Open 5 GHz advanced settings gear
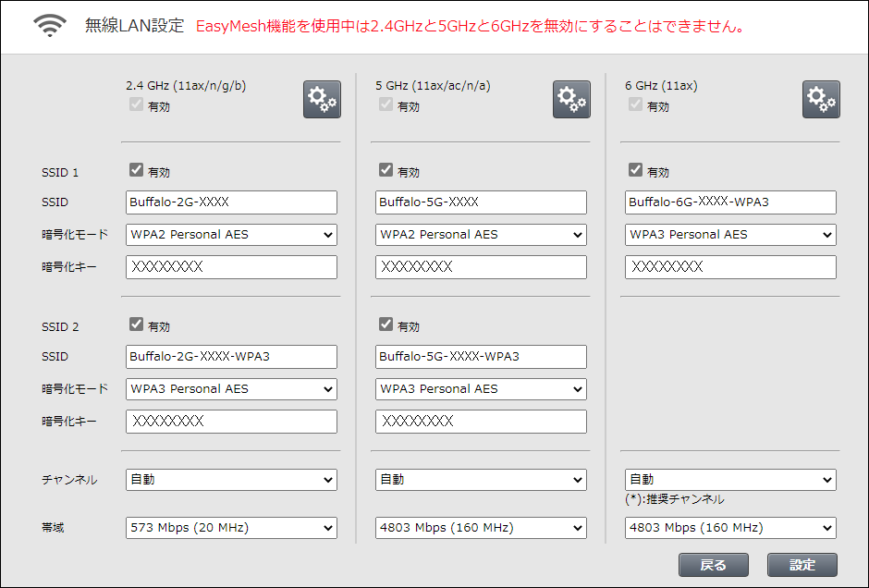This screenshot has height=588, width=869. (571, 99)
